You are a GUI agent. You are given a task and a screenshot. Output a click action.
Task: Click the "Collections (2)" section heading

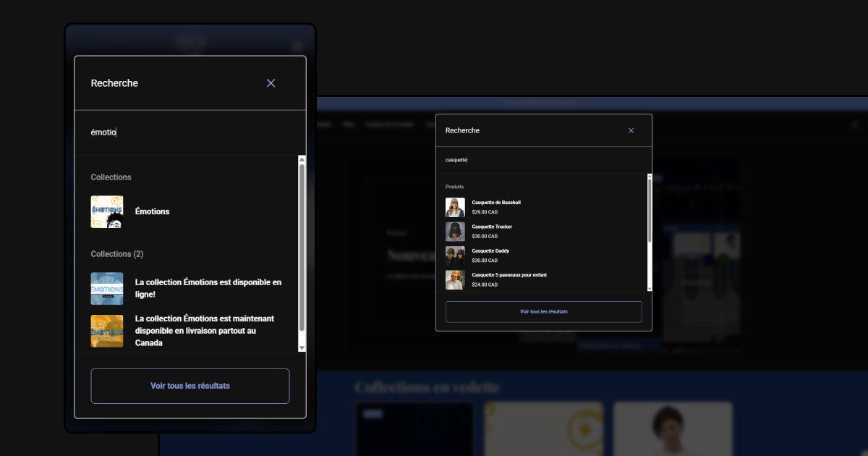tap(117, 254)
